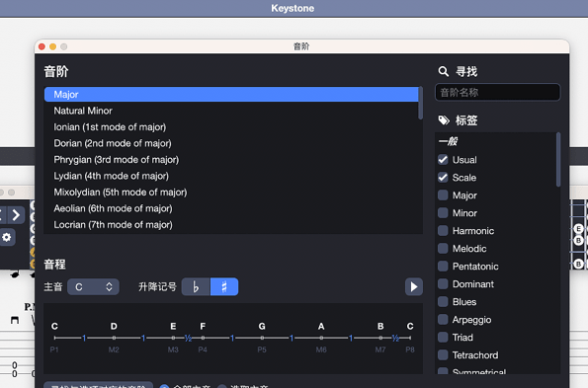Enable the Arpeggio tag filter
This screenshot has width=588, height=388.
click(x=443, y=320)
